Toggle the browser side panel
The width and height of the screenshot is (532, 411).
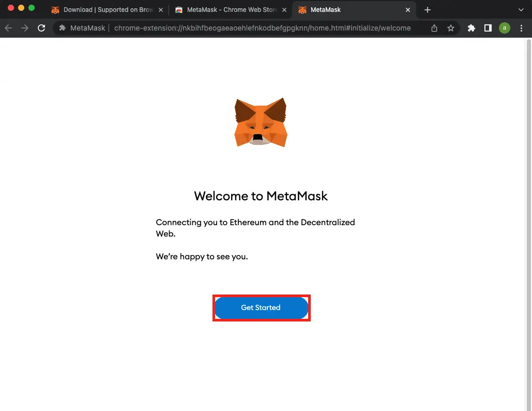pos(488,28)
